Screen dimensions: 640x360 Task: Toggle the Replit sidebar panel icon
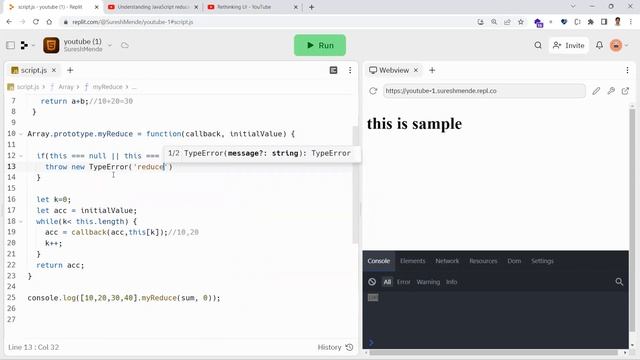pos(11,45)
